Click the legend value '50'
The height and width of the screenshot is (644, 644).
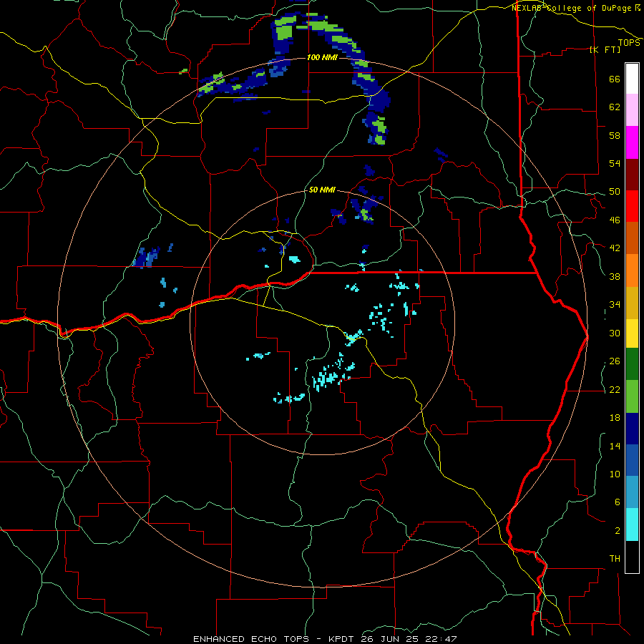point(615,192)
